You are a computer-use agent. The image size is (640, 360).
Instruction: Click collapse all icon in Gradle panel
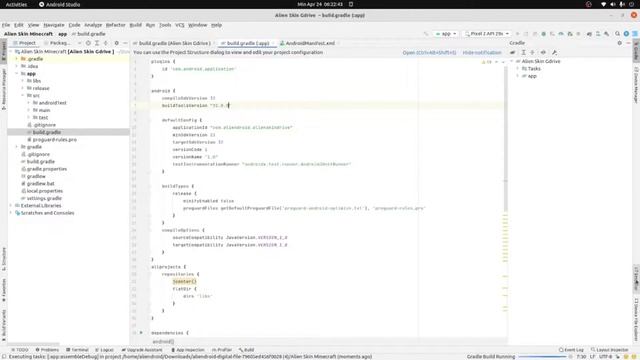532,52
